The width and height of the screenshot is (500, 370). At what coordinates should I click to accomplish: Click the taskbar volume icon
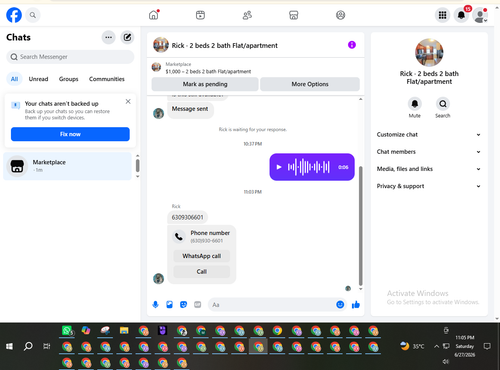446,362
